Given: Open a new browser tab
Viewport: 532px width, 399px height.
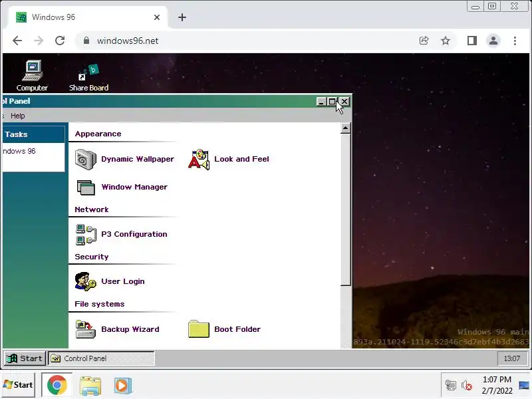Looking at the screenshot, I should pos(182,17).
